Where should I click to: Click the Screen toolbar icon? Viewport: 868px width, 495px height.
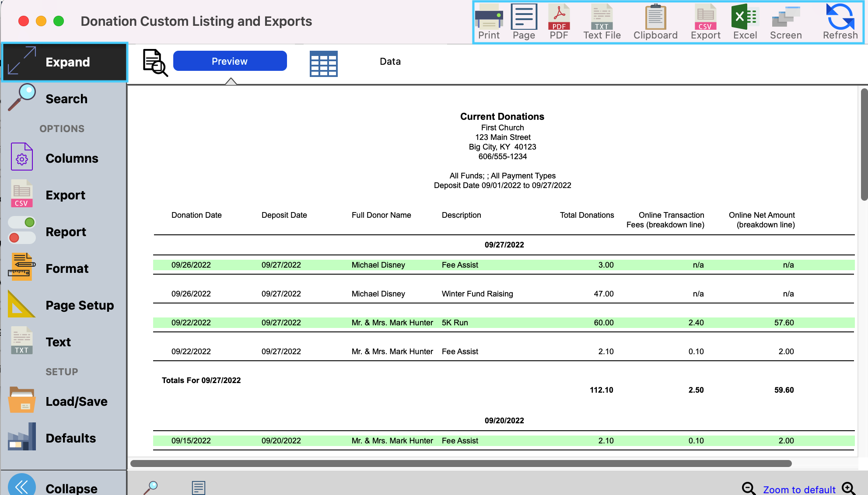786,17
